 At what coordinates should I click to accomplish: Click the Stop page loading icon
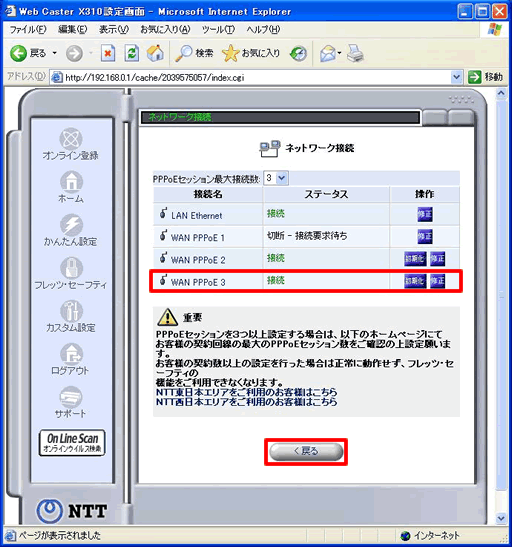[108, 53]
